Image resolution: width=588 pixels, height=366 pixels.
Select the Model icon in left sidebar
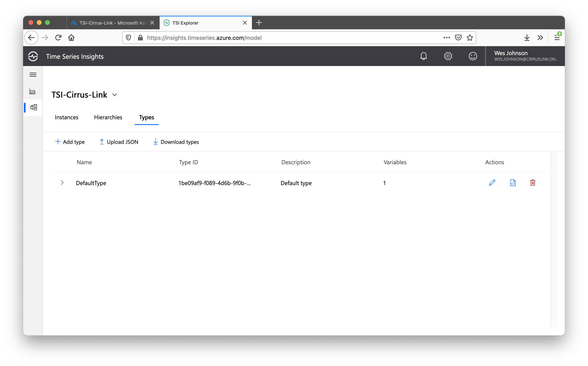33,107
